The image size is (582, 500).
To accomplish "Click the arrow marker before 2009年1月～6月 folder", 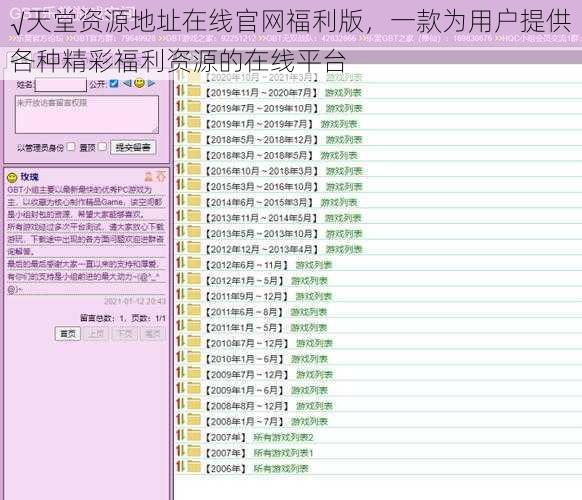I will (x=180, y=388).
